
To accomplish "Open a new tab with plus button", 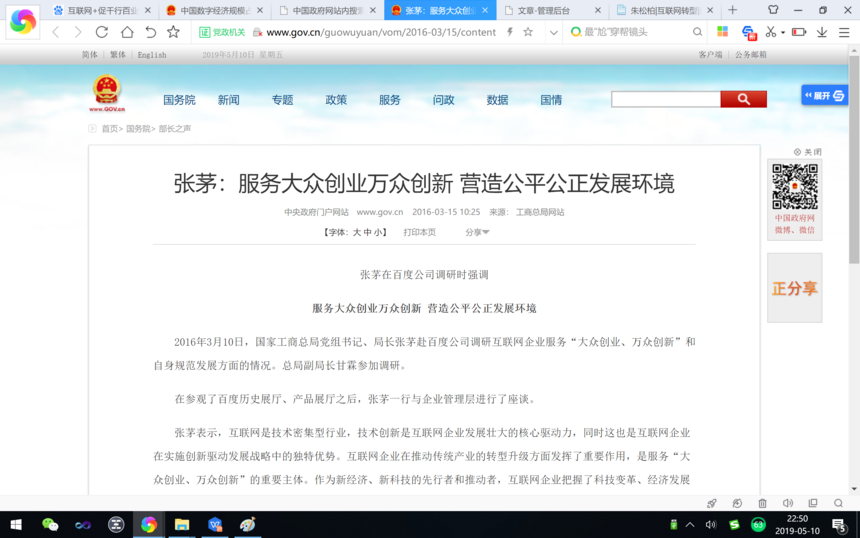I will [732, 10].
